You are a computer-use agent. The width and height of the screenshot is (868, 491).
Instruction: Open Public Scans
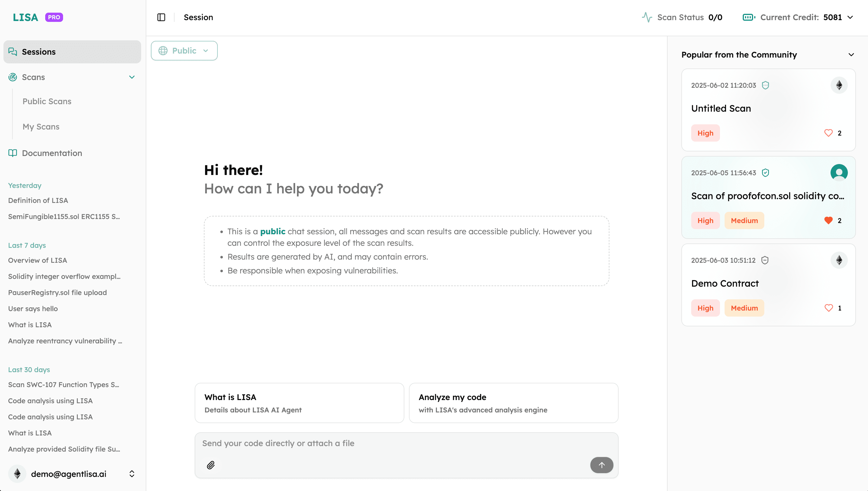coord(47,102)
